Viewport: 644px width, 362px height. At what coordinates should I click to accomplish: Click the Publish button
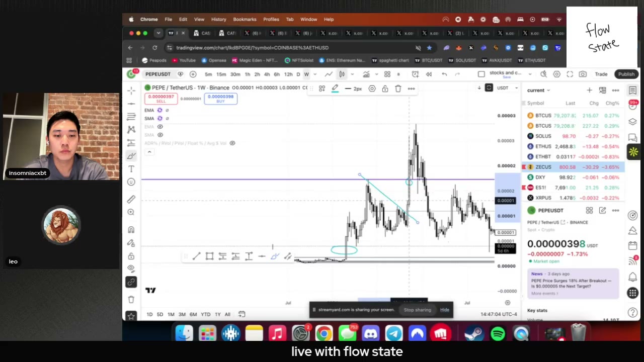click(626, 74)
